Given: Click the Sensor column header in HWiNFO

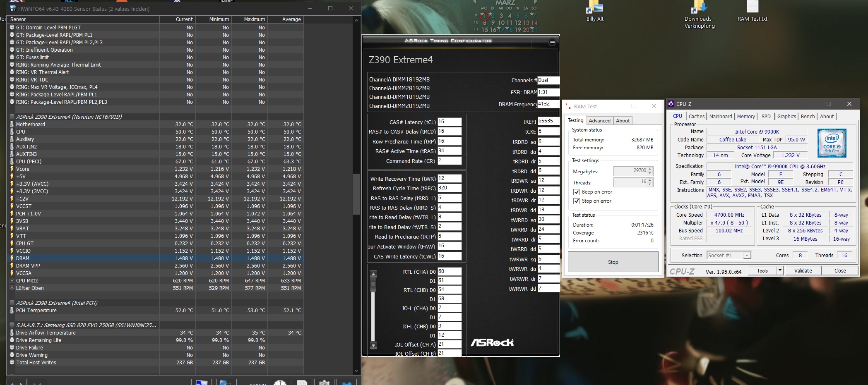Looking at the screenshot, I should [x=83, y=19].
